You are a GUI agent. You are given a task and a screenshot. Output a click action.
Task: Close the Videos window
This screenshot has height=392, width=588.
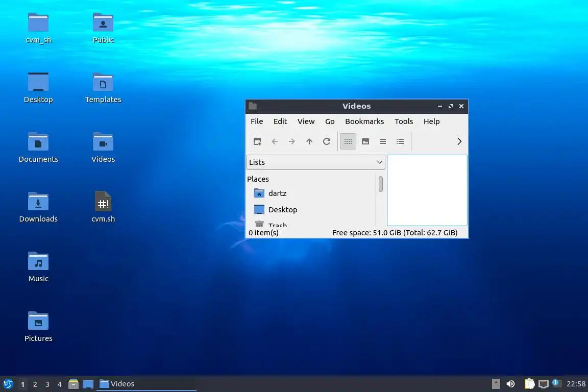coord(461,106)
